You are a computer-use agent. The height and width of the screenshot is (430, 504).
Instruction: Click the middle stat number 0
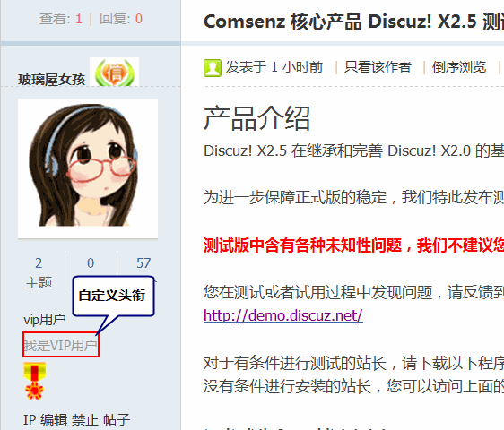click(x=91, y=263)
